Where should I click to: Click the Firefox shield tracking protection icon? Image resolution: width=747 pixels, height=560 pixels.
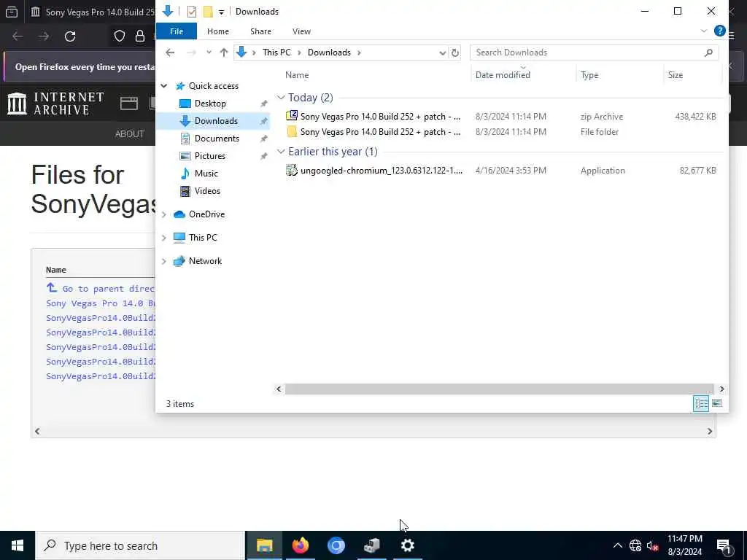pos(119,36)
